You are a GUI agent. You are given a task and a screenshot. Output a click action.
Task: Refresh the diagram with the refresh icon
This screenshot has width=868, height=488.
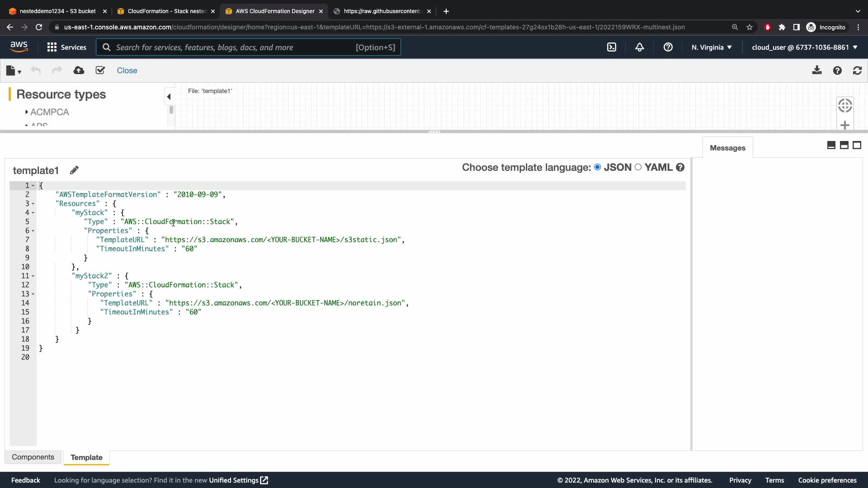pyautogui.click(x=857, y=70)
